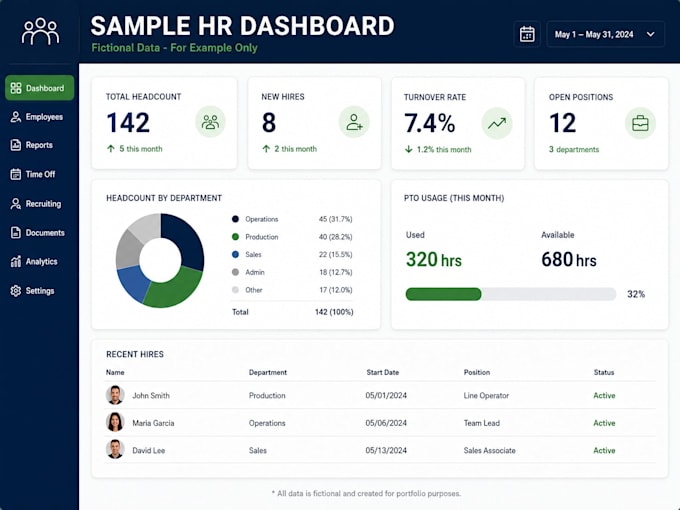Click Maria Garcia's name in Recent Hires
This screenshot has height=510, width=680.
[x=153, y=423]
